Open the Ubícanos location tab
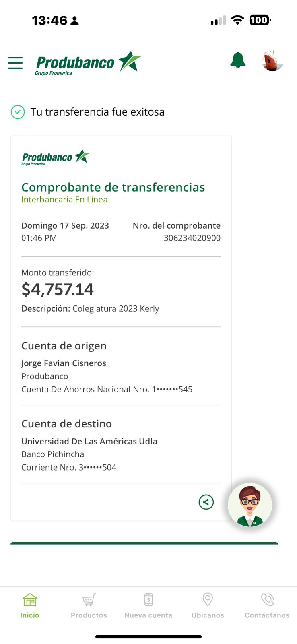297x644 pixels. click(208, 606)
